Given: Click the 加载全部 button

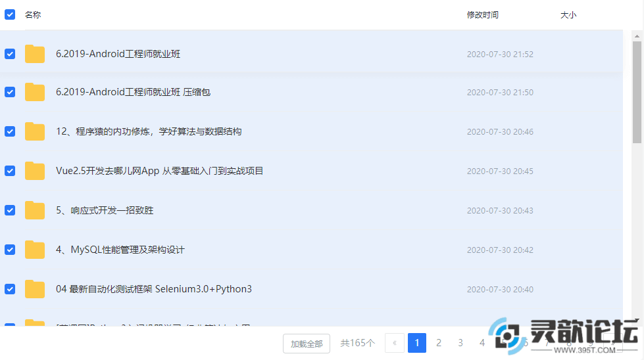Looking at the screenshot, I should click(x=307, y=344).
